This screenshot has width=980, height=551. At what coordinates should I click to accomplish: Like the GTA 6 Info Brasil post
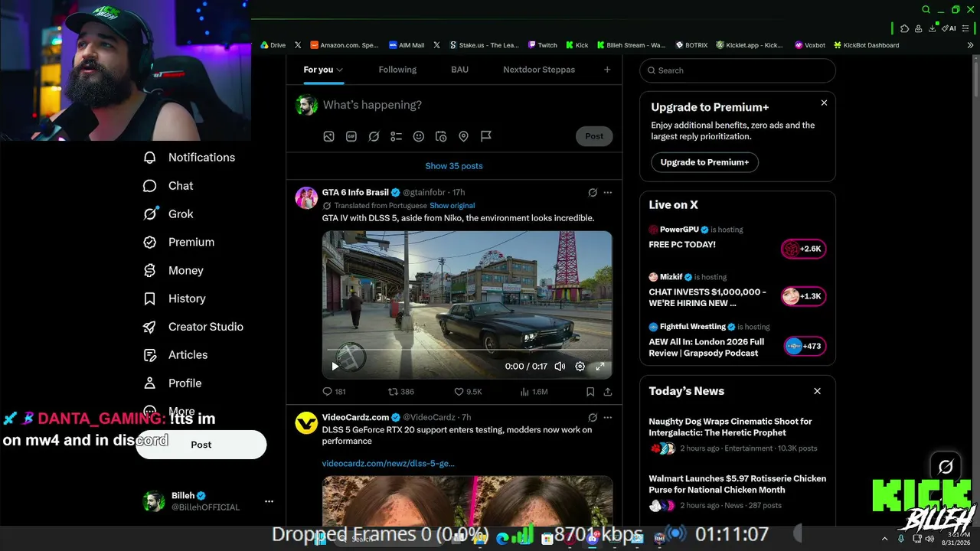coord(468,392)
